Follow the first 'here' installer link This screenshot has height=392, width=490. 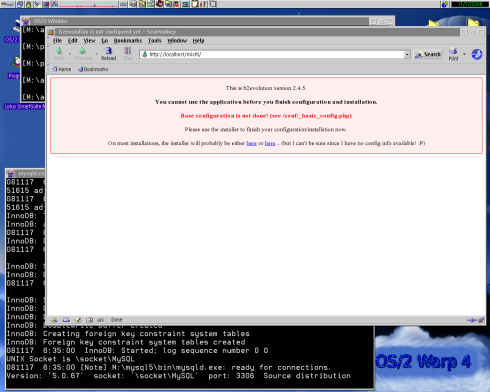(251, 143)
